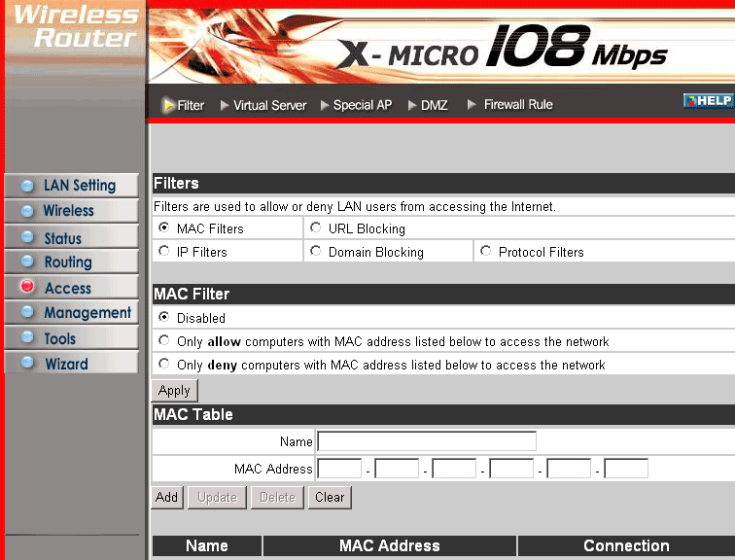Click the Wireless Router title logo

[x=77, y=26]
